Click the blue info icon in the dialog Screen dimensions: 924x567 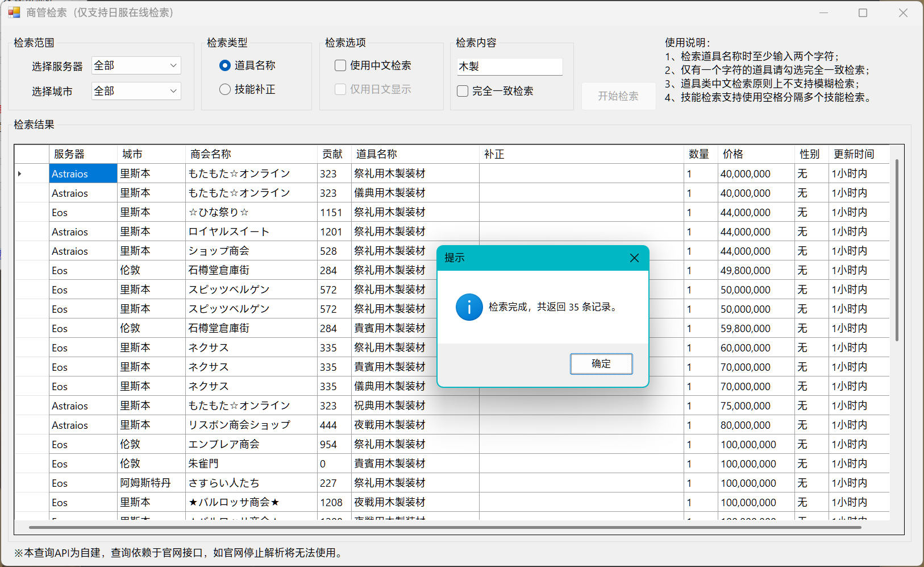coord(469,307)
